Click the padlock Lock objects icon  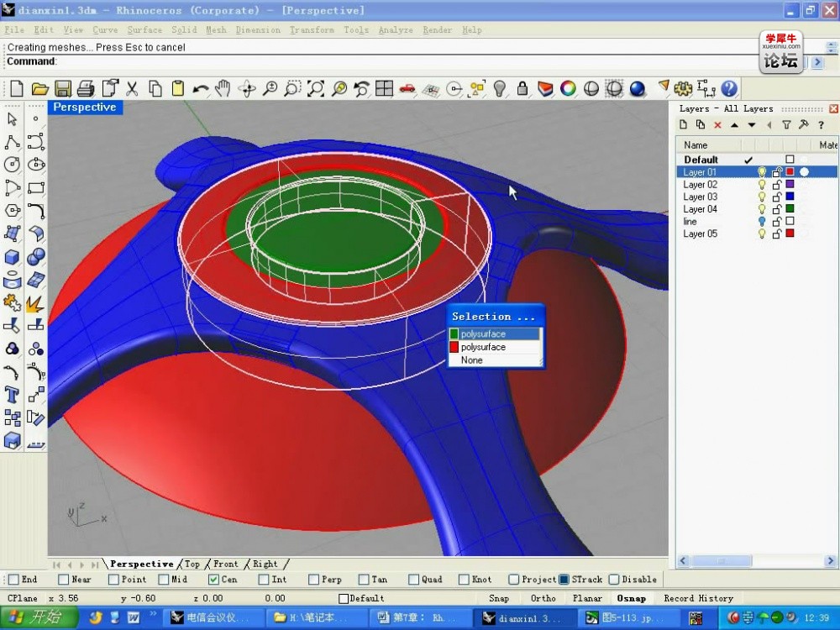[522, 88]
